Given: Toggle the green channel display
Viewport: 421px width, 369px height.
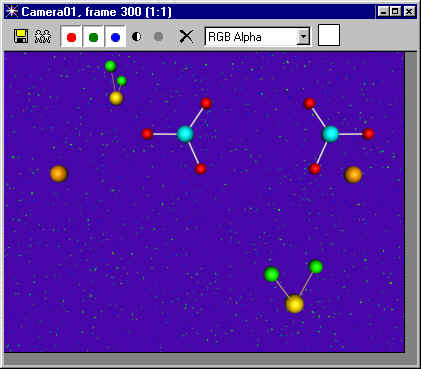Looking at the screenshot, I should [93, 37].
